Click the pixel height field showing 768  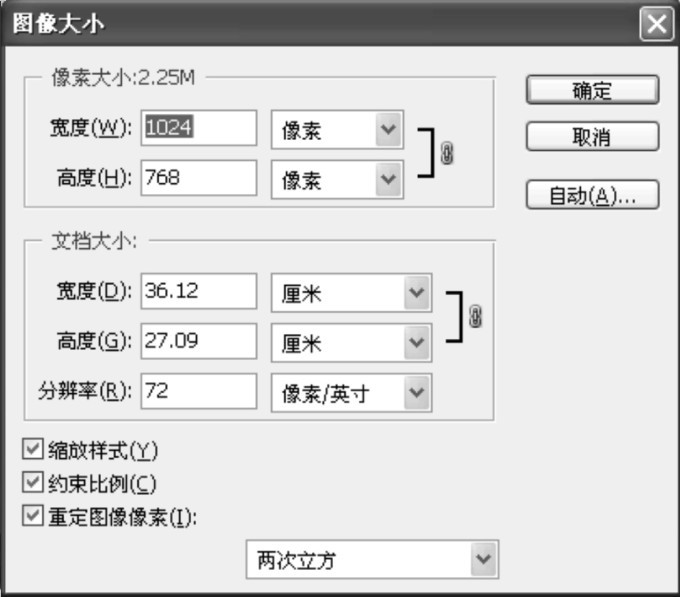pyautogui.click(x=199, y=178)
